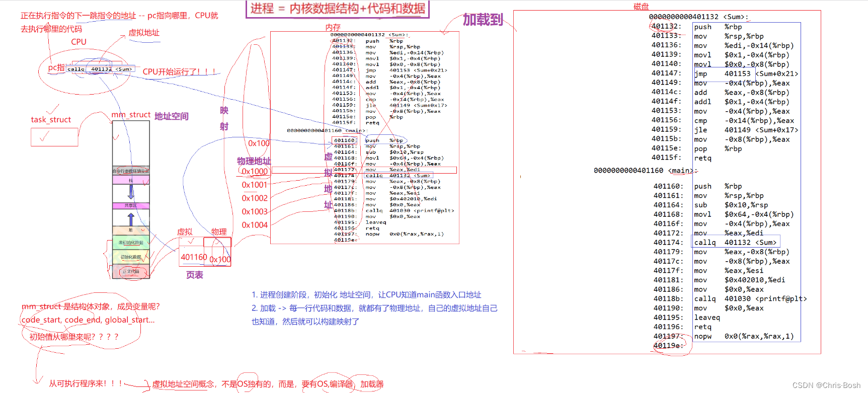
Task: Click the pink "栈" segment
Action: coord(131,180)
